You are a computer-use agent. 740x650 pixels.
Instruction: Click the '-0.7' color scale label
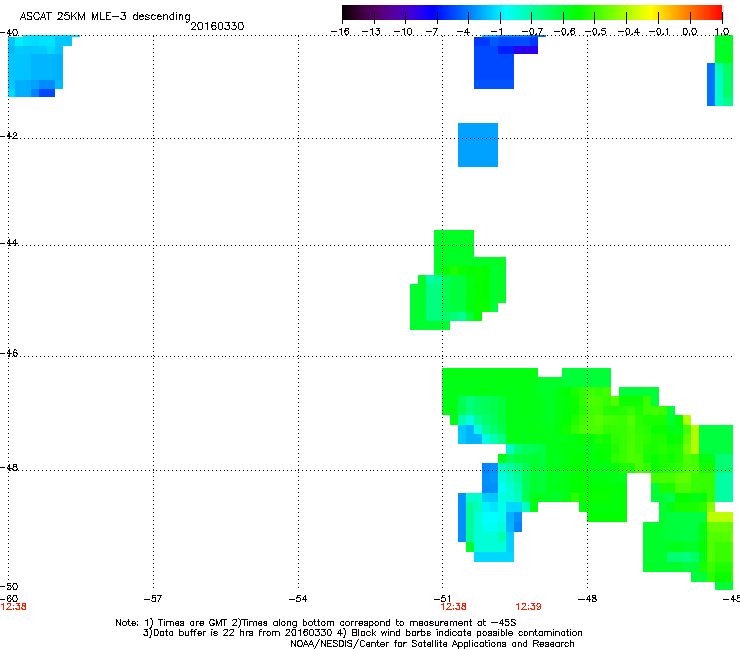coord(532,32)
